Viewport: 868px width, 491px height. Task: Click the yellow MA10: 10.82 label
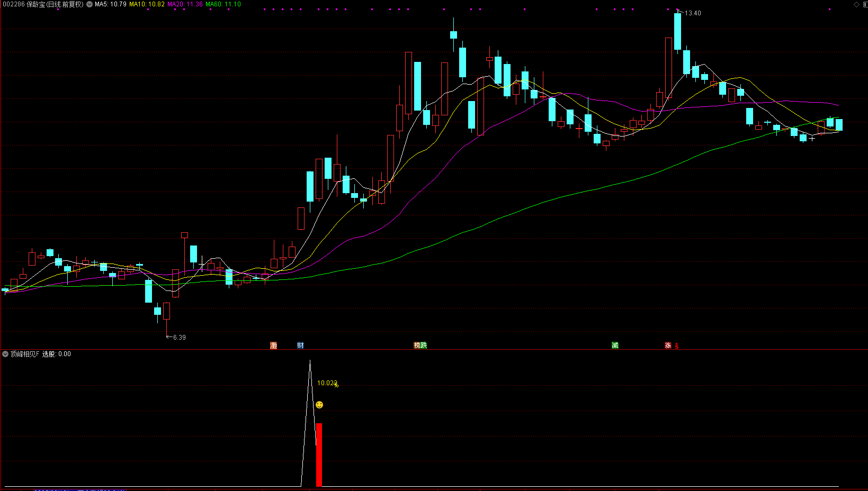point(147,4)
